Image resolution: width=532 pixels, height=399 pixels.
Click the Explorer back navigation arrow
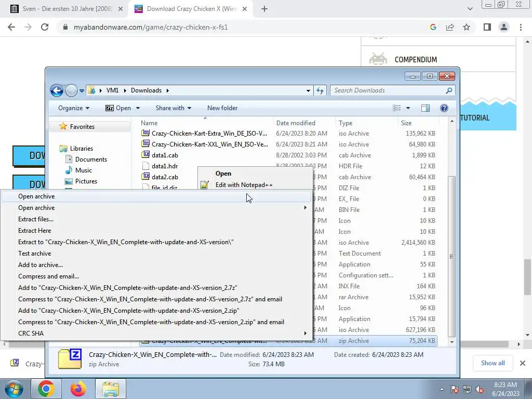click(x=57, y=90)
